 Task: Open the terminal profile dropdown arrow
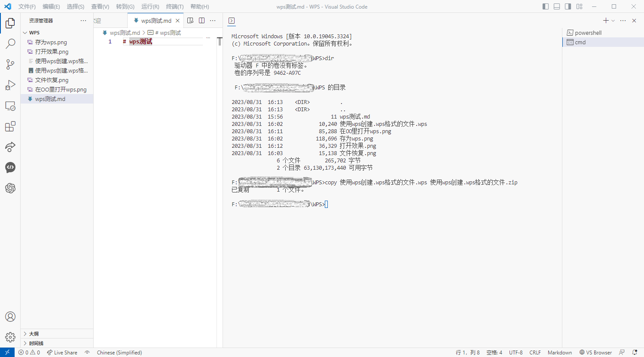[613, 20]
